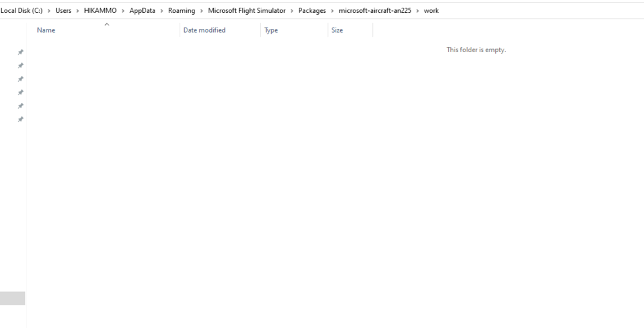Expand the chevron following Packages
The width and height of the screenshot is (644, 328).
pyautogui.click(x=332, y=10)
